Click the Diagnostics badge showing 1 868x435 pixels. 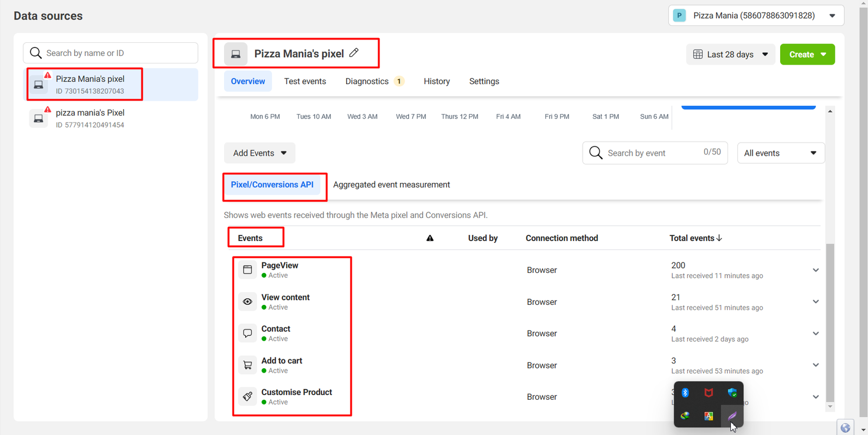[399, 81]
